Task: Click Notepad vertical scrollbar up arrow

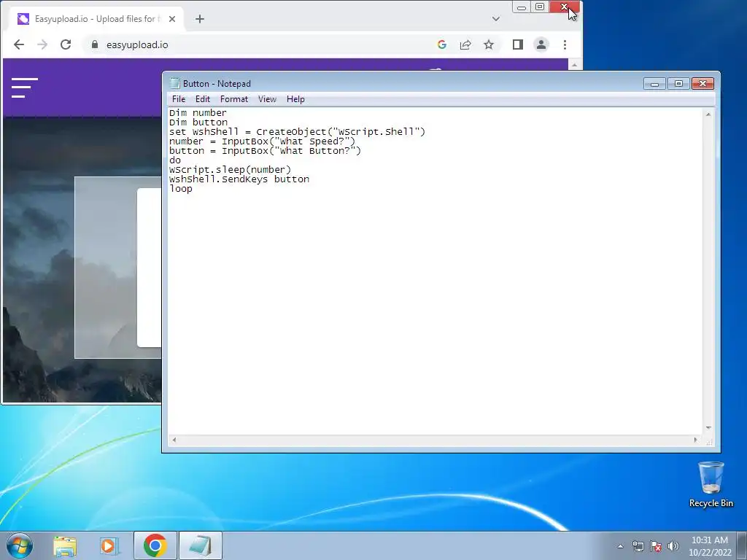Action: [708, 114]
